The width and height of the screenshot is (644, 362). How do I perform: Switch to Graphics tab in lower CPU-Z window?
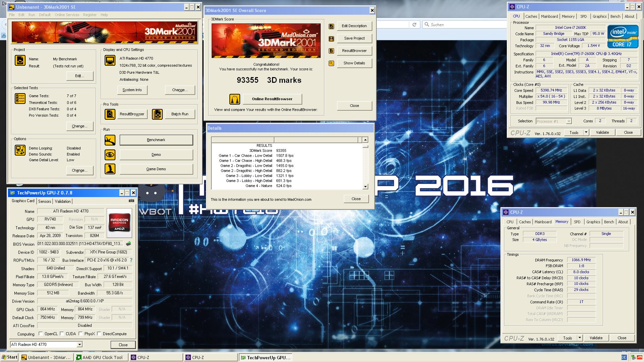(x=593, y=222)
